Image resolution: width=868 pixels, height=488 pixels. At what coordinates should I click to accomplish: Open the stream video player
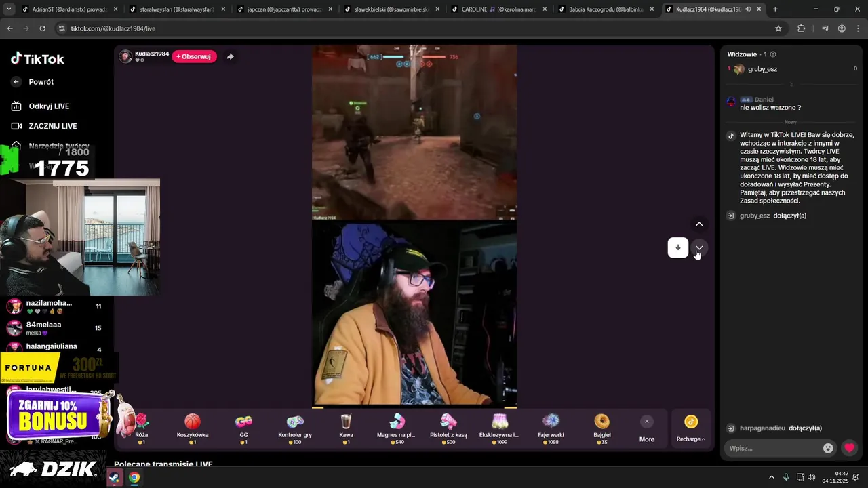pyautogui.click(x=414, y=226)
